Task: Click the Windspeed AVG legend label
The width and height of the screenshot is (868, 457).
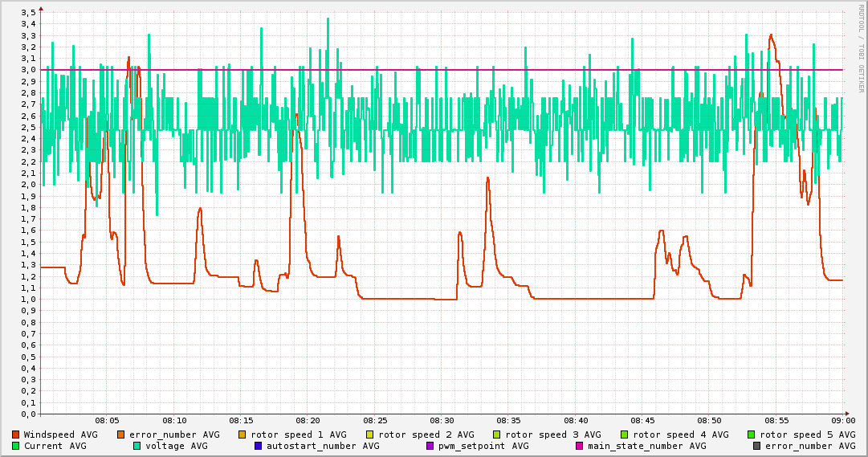Action: click(61, 435)
